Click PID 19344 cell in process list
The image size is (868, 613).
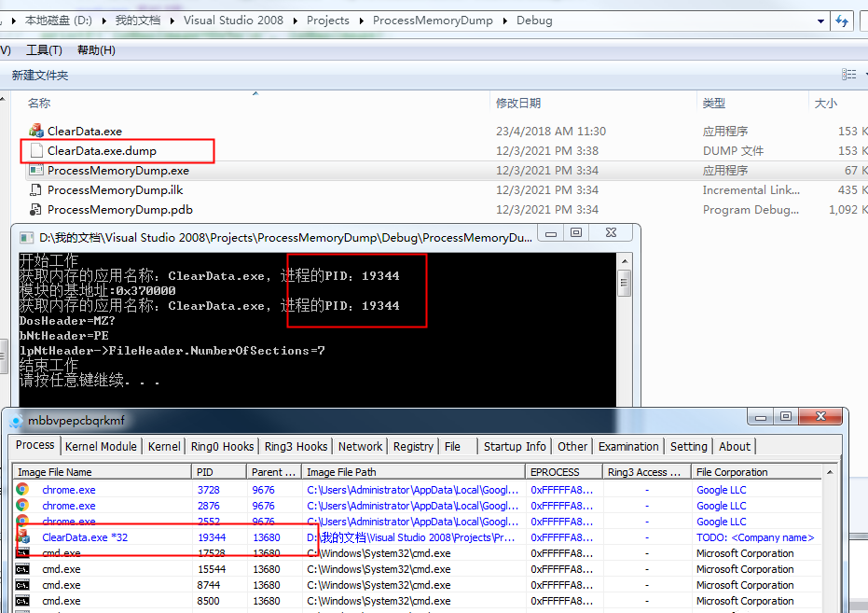tap(212, 537)
